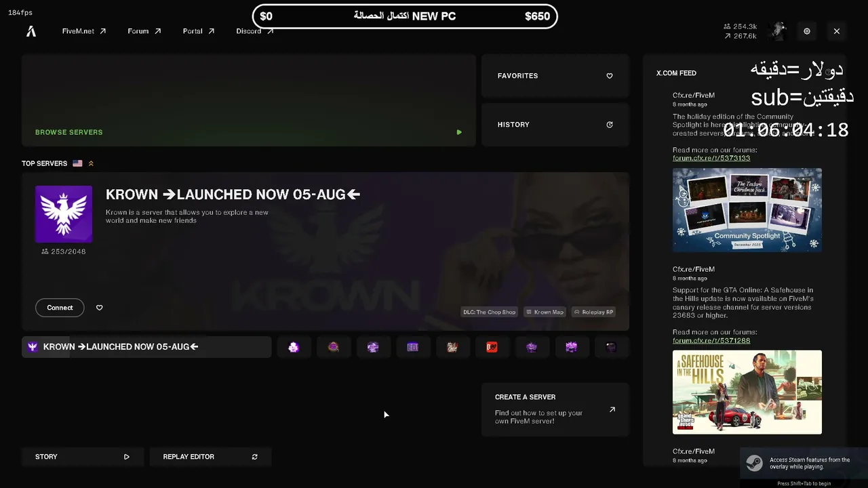Select the white flower-shaped server icon

(x=294, y=347)
